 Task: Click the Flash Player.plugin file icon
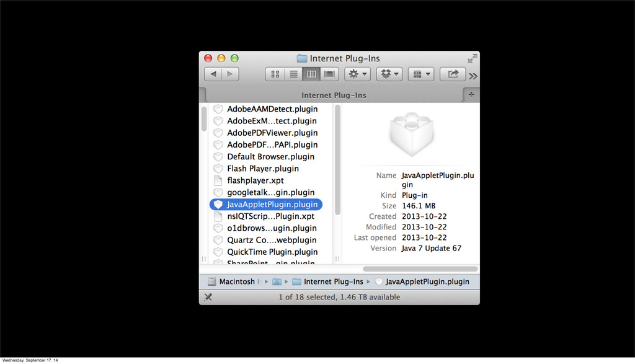pos(218,169)
